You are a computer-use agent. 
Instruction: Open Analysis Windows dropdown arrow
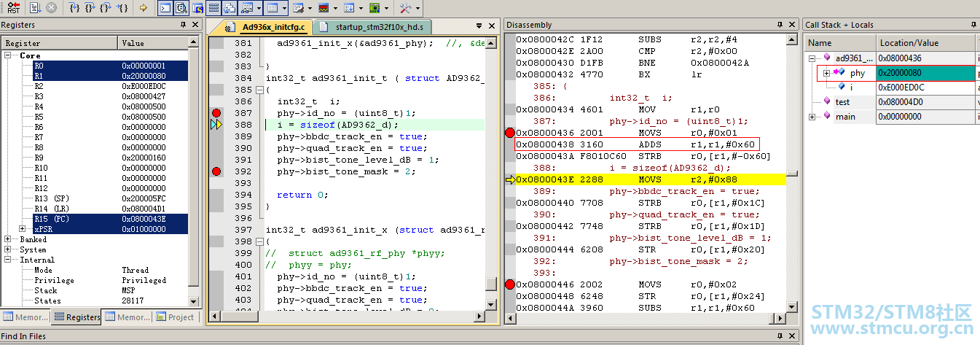pyautogui.click(x=335, y=8)
